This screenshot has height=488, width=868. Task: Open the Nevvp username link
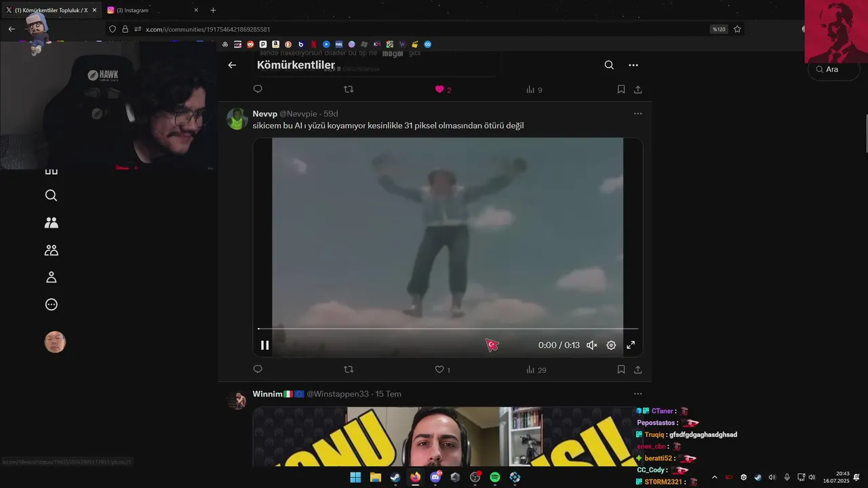(x=265, y=114)
